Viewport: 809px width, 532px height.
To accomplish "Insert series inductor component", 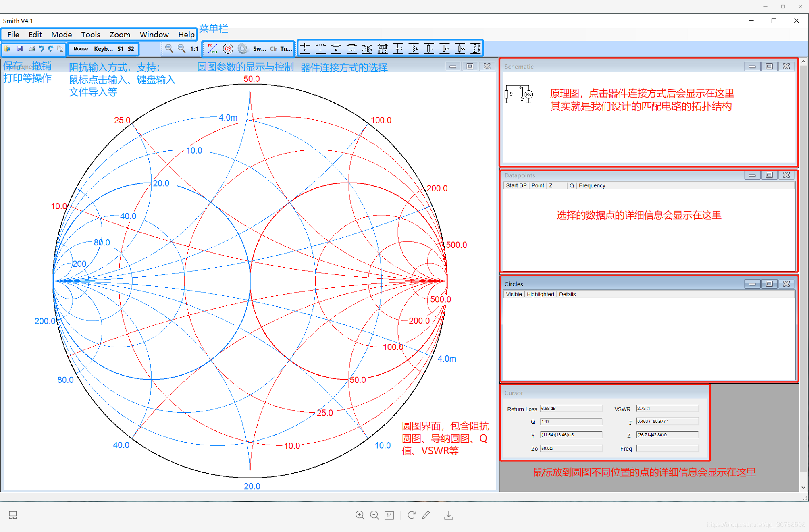I will [x=320, y=48].
